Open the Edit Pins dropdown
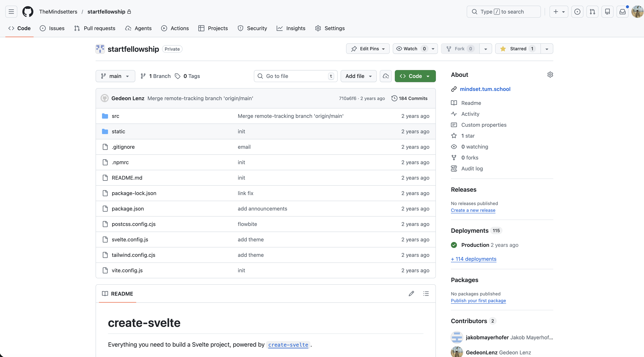Image resolution: width=644 pixels, height=357 pixels. 368,49
